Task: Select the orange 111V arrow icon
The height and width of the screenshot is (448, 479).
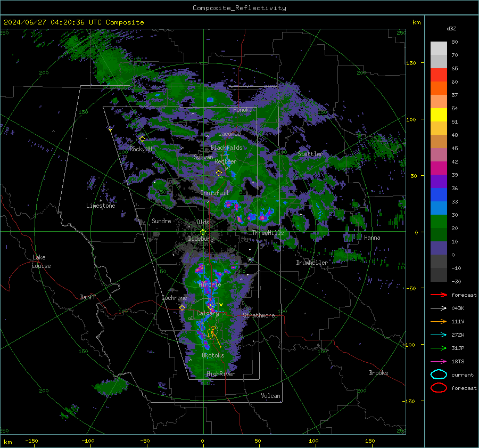Action: 439,321
